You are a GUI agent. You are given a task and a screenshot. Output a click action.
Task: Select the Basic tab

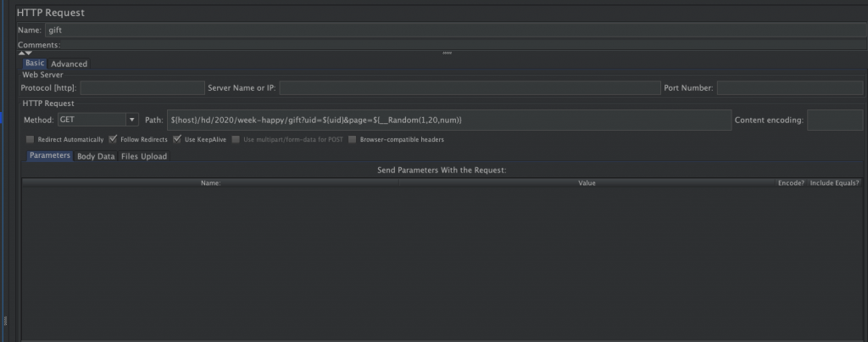[x=35, y=64]
